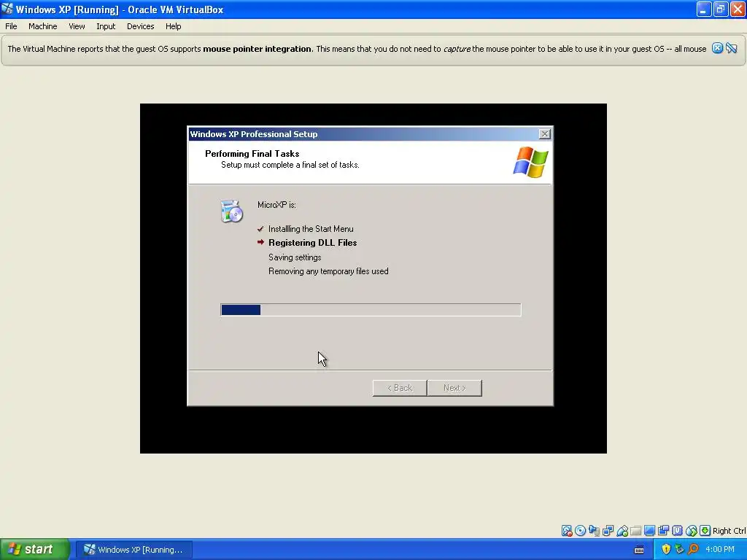Click the optical disc status icon
747x560 pixels.
click(580, 531)
